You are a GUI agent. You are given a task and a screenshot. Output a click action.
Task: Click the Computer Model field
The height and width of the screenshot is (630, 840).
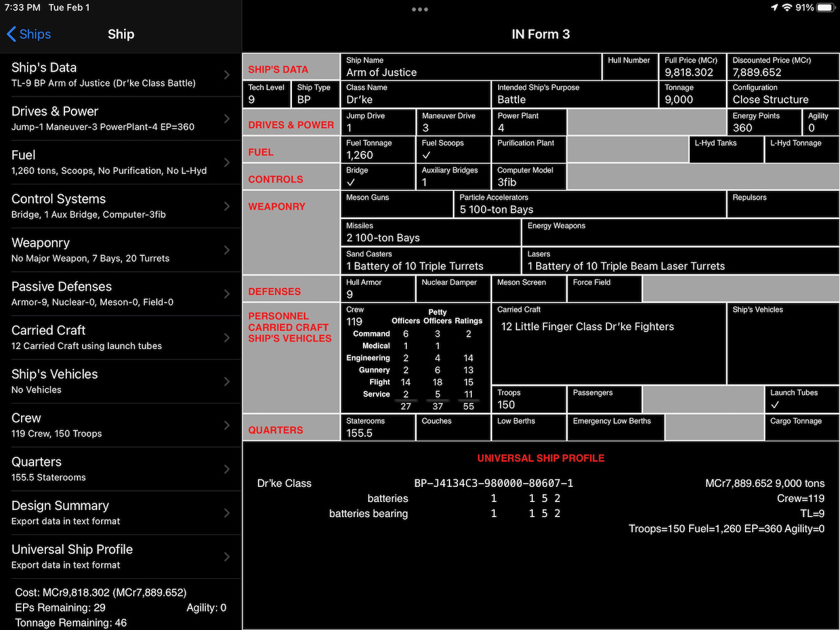click(x=528, y=177)
